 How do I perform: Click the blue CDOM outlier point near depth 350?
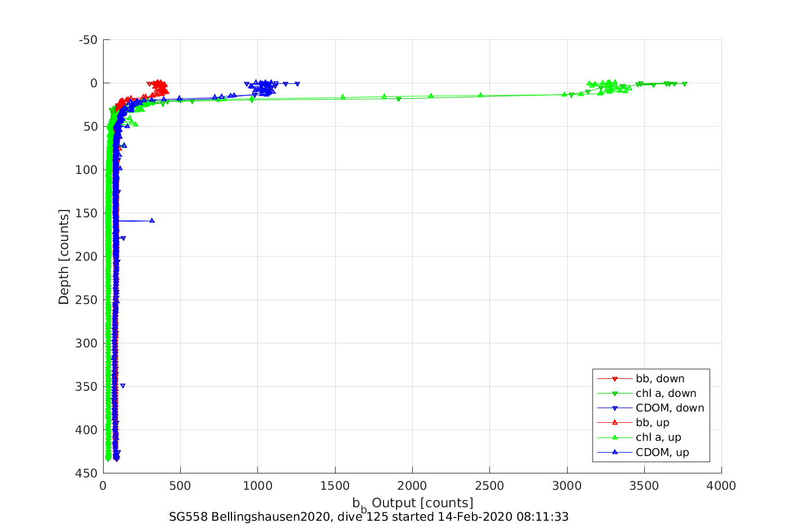click(x=123, y=386)
